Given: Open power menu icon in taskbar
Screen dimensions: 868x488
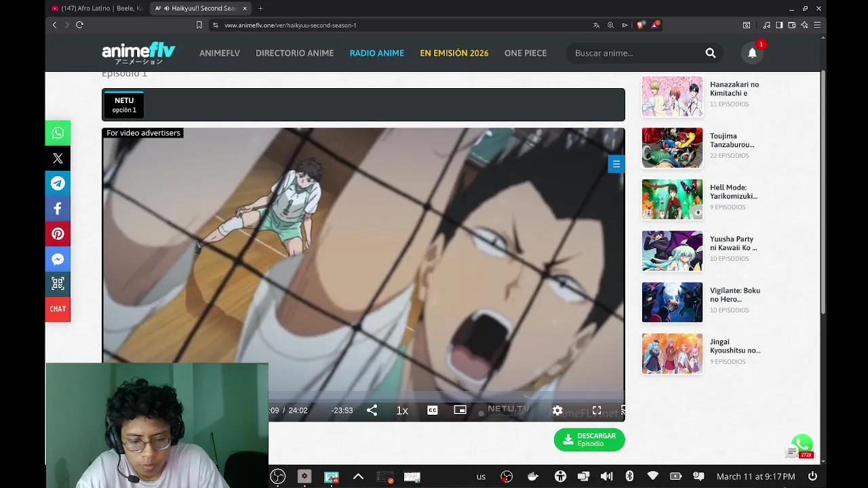Looking at the screenshot, I should 812,476.
